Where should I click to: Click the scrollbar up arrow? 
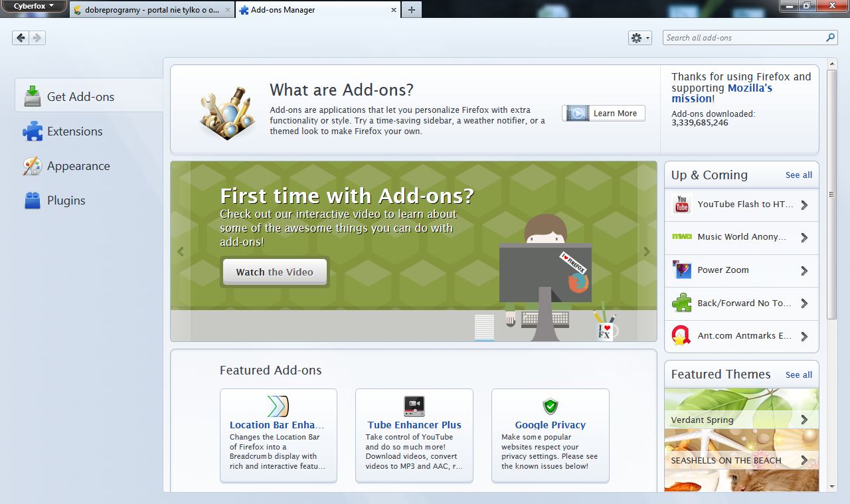pyautogui.click(x=832, y=64)
